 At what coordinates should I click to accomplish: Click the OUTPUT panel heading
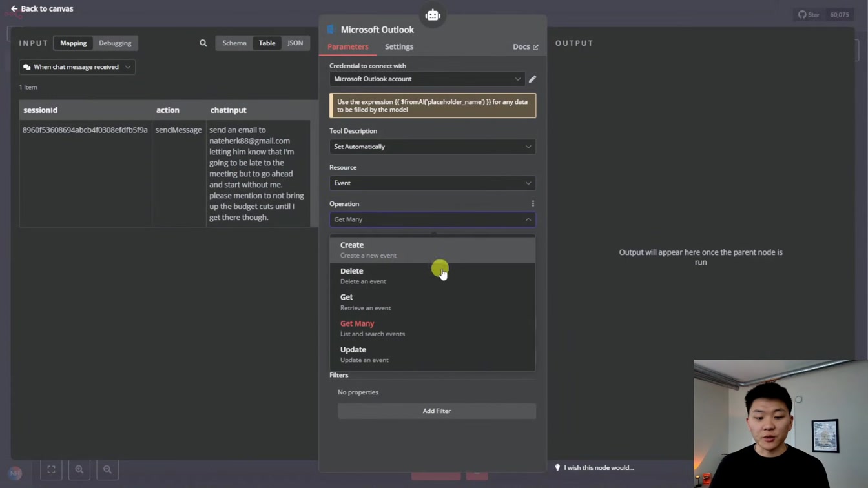(x=574, y=43)
